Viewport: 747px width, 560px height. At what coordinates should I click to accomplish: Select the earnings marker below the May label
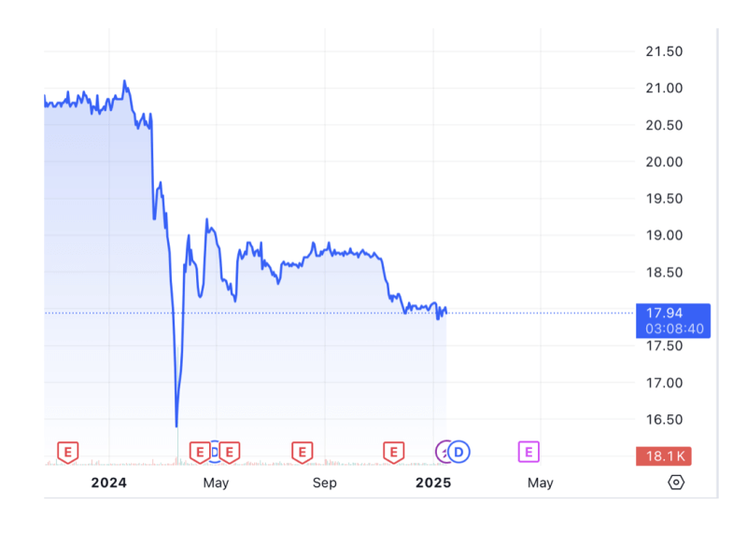198,452
